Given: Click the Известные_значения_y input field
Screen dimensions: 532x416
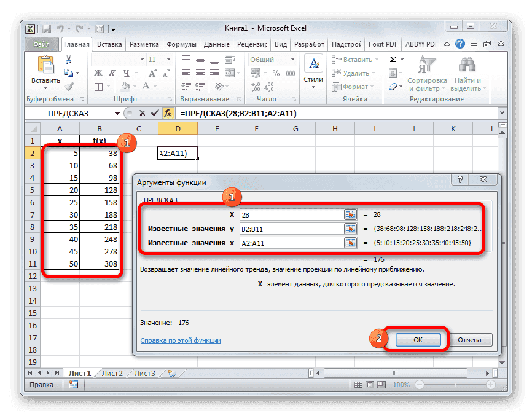Looking at the screenshot, I should (x=289, y=229).
